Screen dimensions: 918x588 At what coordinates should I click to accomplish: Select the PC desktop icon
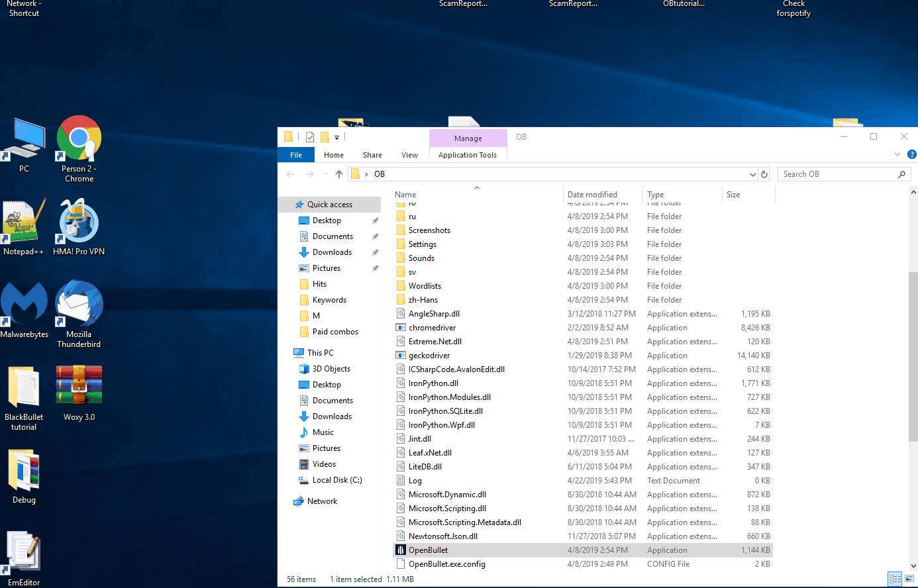(x=24, y=146)
